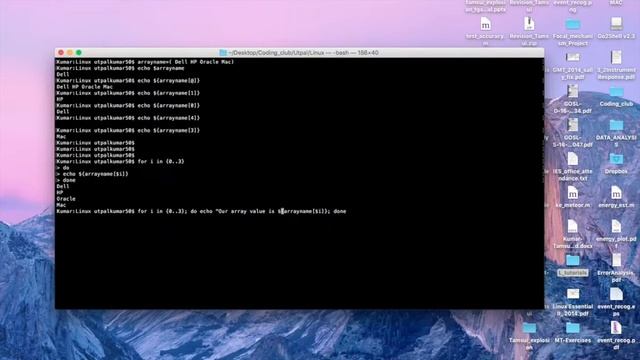The width and height of the screenshot is (640, 360).
Task: Select the 3_2Instrument Response.pdf file
Action: click(x=616, y=58)
